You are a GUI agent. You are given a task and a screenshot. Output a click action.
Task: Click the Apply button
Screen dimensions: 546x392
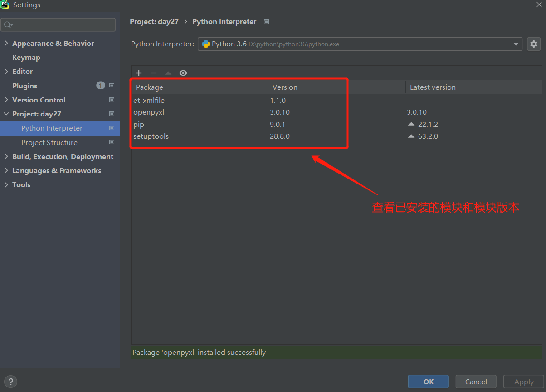(524, 382)
